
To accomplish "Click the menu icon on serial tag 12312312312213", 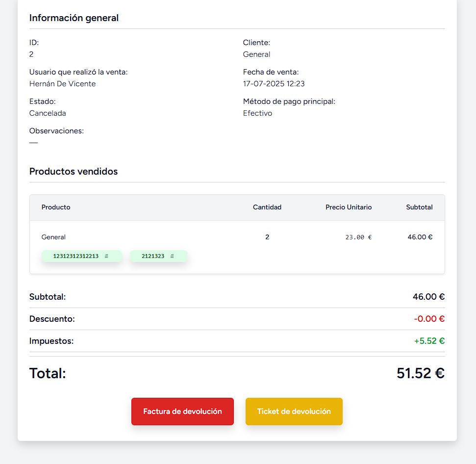I will 106,256.
